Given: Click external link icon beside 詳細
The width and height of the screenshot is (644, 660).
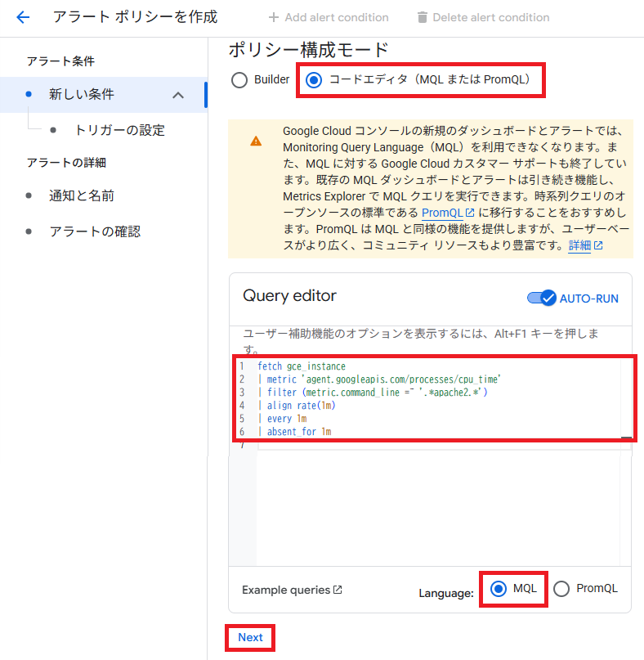Looking at the screenshot, I should (599, 246).
